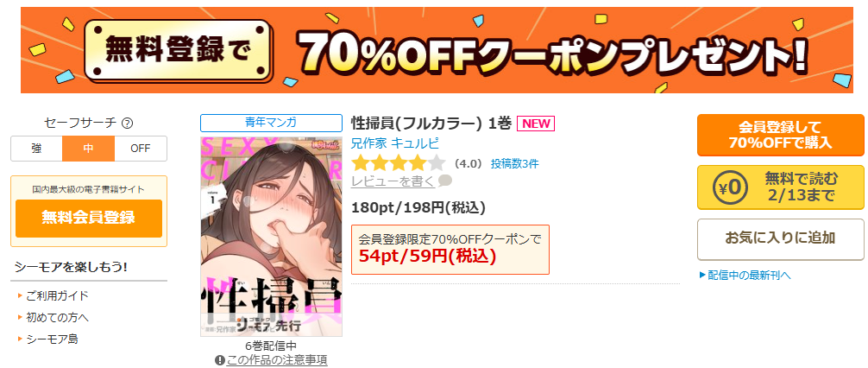The height and width of the screenshot is (368, 868).
Task: Click the exclamation icon next to この作品の注意事項
Action: (x=220, y=360)
